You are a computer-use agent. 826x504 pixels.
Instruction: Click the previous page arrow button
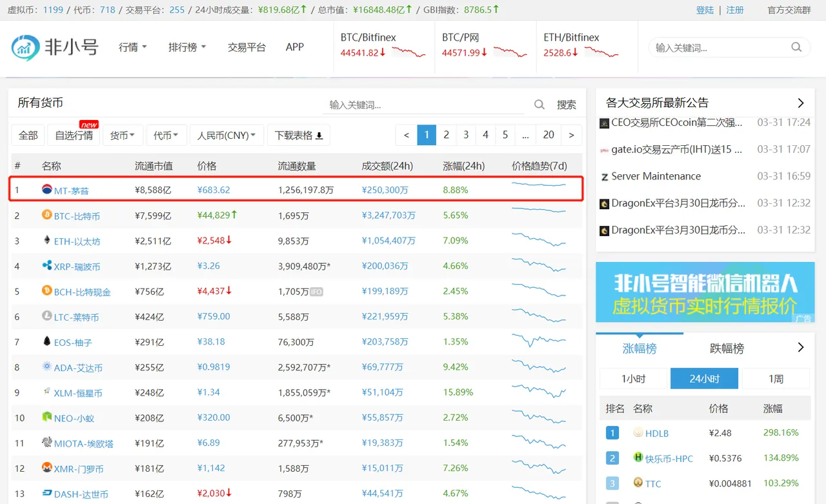(406, 135)
